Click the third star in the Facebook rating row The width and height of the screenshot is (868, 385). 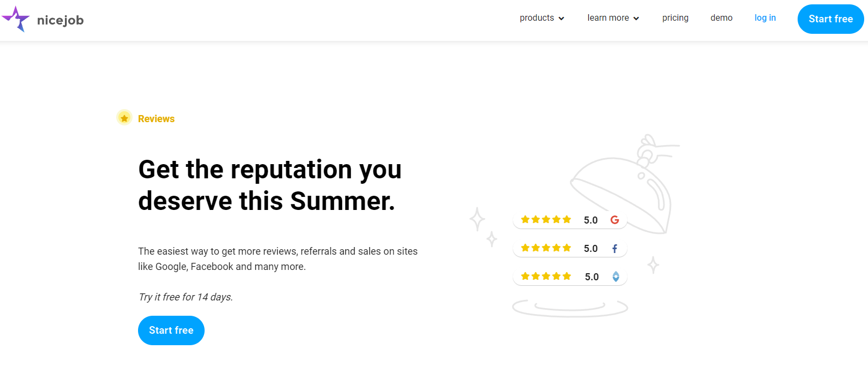click(x=545, y=247)
